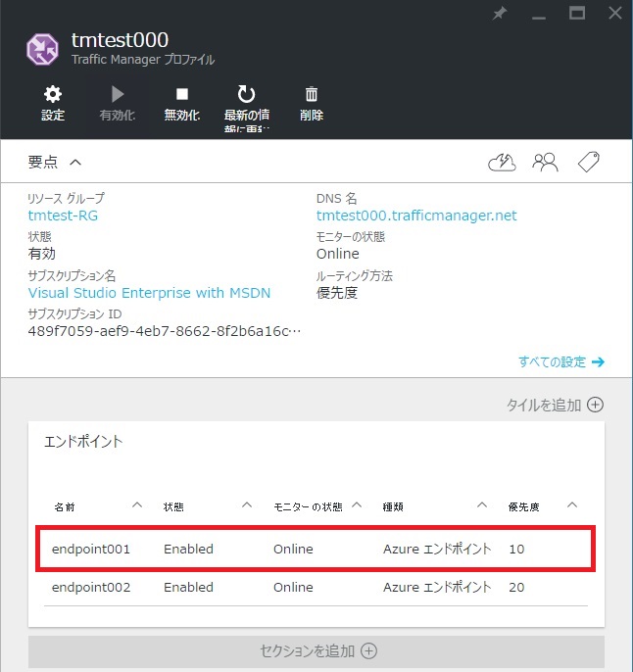Image resolution: width=633 pixels, height=672 pixels.
Task: Click priority value 20 of endpoint002
Action: (x=516, y=587)
